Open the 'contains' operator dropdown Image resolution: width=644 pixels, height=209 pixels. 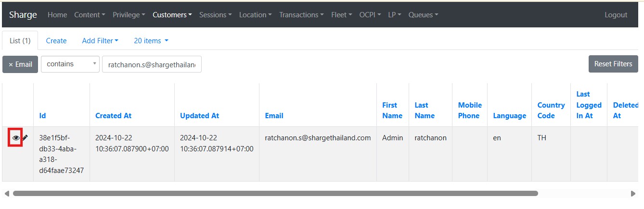tap(70, 64)
